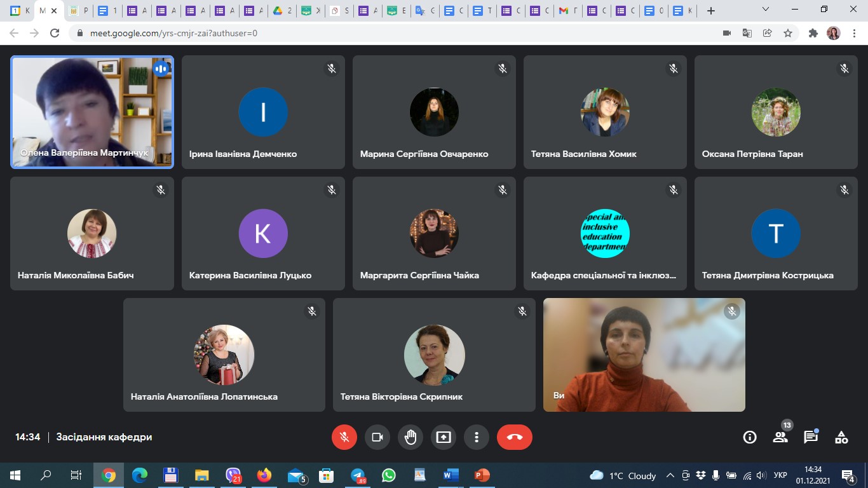The height and width of the screenshot is (488, 868).
Task: Leave the call with red hang-up button
Action: [514, 437]
